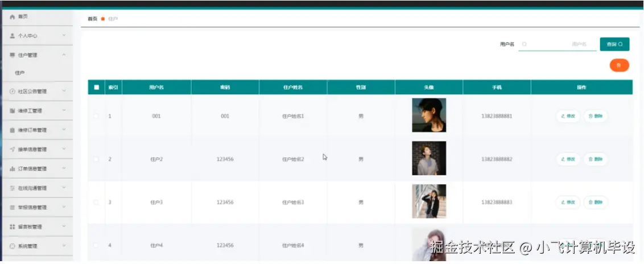This screenshot has width=644, height=264.
Task: Click the 头像 column header
Action: point(429,88)
